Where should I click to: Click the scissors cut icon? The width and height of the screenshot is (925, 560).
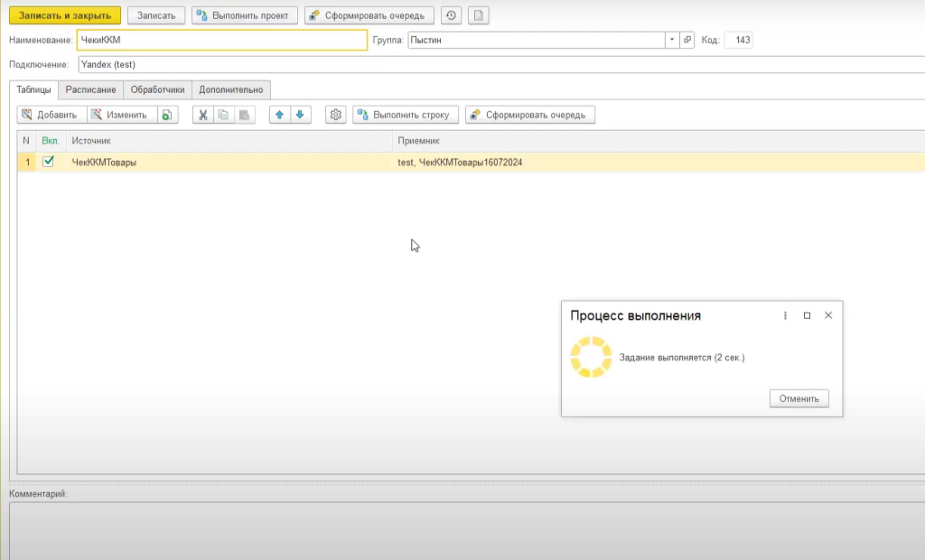coord(202,115)
